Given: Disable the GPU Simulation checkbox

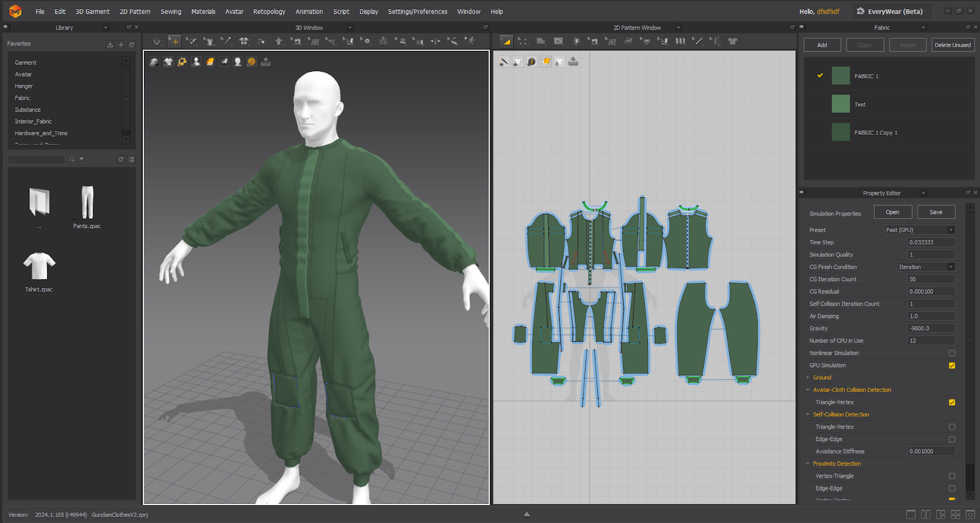Looking at the screenshot, I should (952, 366).
